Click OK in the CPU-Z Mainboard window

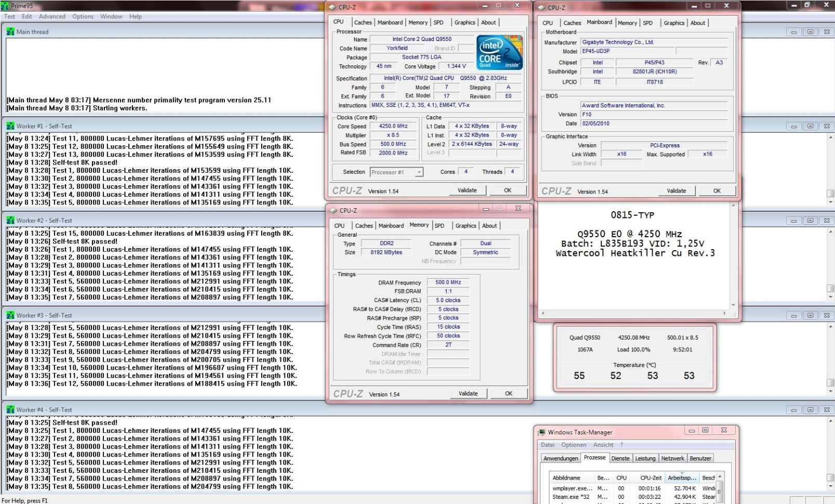click(x=717, y=190)
